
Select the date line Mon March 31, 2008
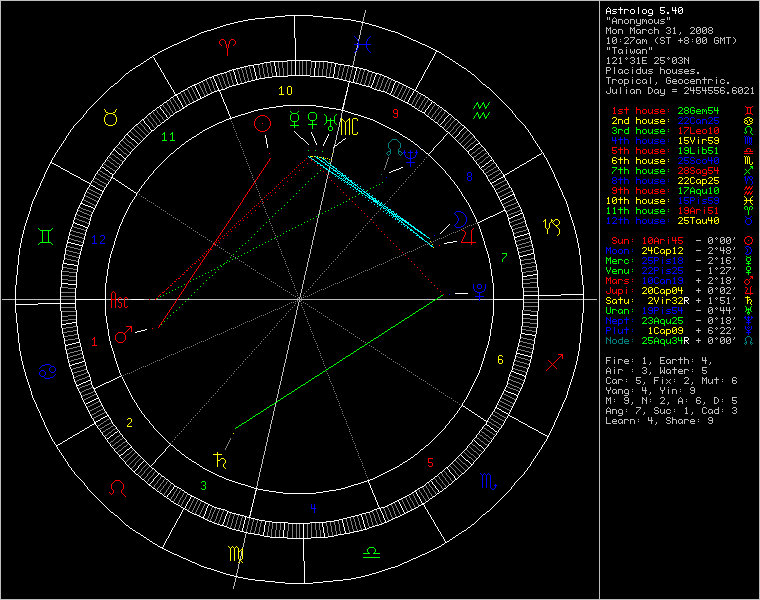click(x=659, y=31)
